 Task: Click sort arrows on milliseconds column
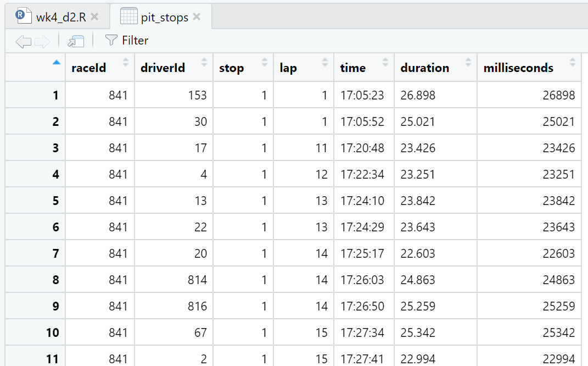pyautogui.click(x=573, y=62)
